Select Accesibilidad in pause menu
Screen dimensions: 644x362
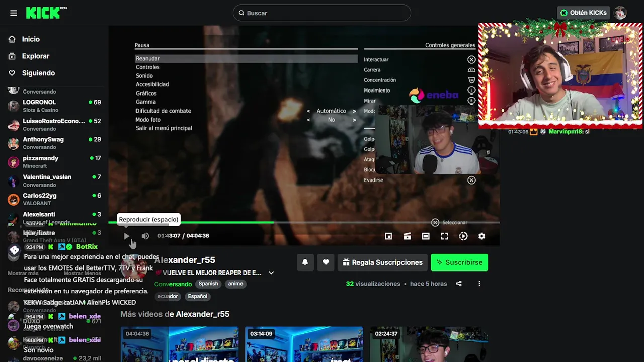click(x=152, y=84)
